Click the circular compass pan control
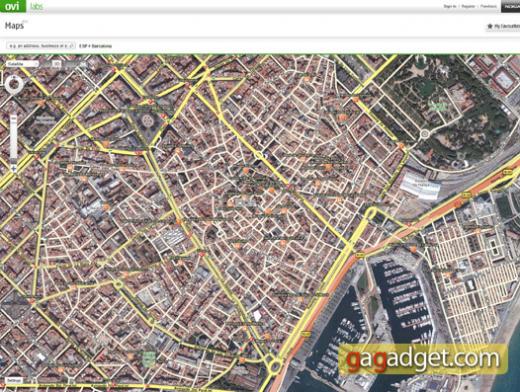The image size is (520, 392). 14,85
